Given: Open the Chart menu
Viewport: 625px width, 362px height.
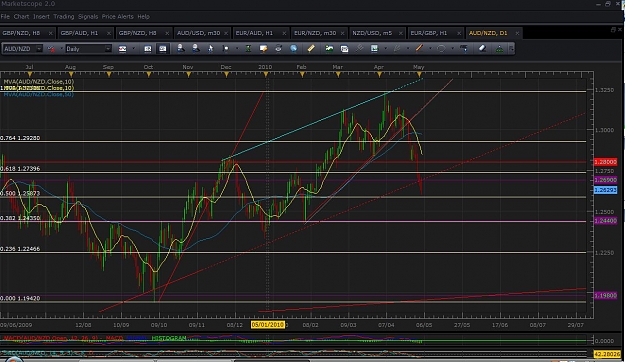Looking at the screenshot, I should [21, 16].
